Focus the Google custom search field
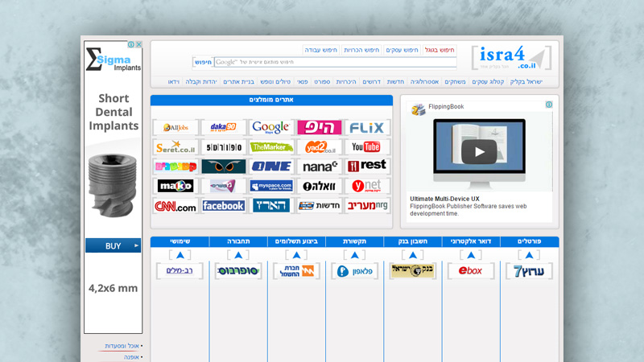 coord(335,62)
